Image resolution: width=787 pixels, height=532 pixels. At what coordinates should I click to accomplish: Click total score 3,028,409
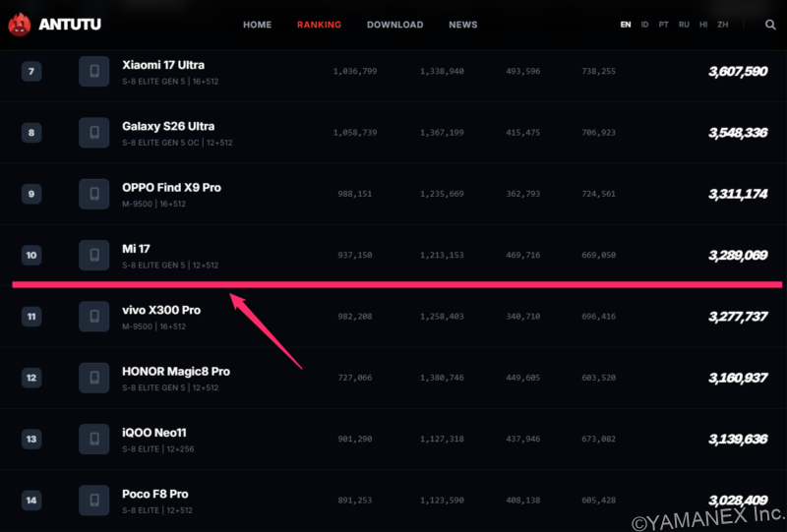coord(738,500)
